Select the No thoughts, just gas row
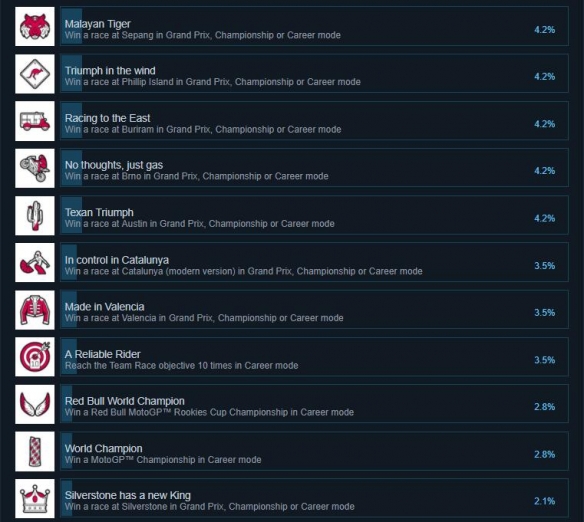584x522 pixels. pos(314,168)
